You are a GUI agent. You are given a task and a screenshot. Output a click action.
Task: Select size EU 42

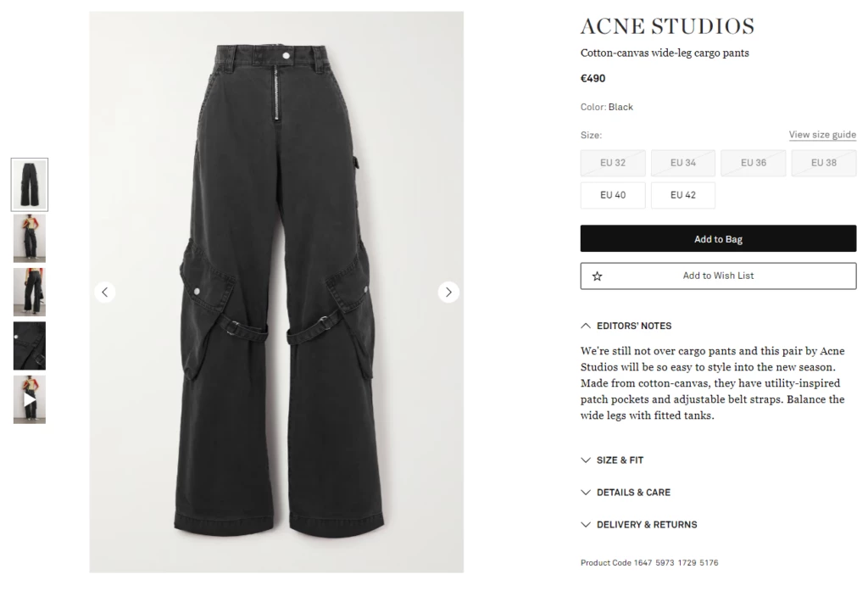pyautogui.click(x=682, y=195)
